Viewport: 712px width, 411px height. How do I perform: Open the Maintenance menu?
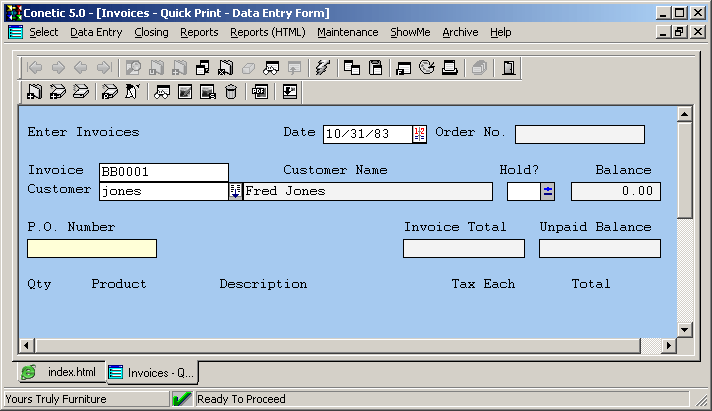coord(347,32)
